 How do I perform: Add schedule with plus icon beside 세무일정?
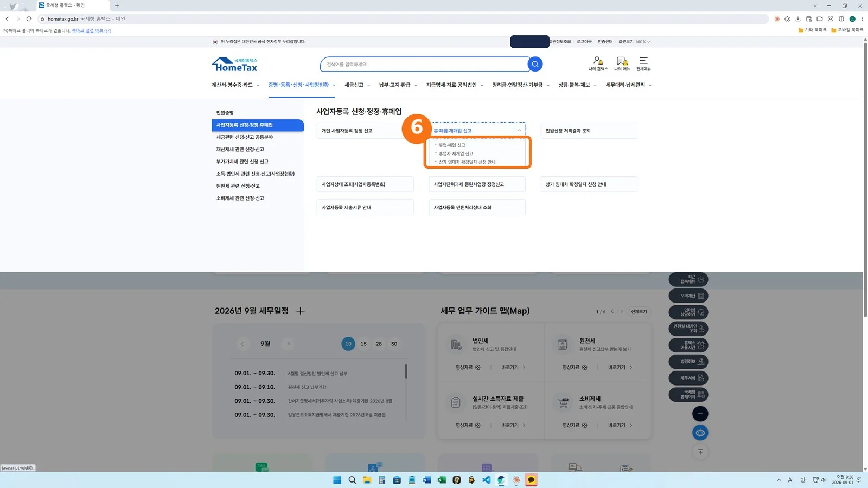coord(301,311)
